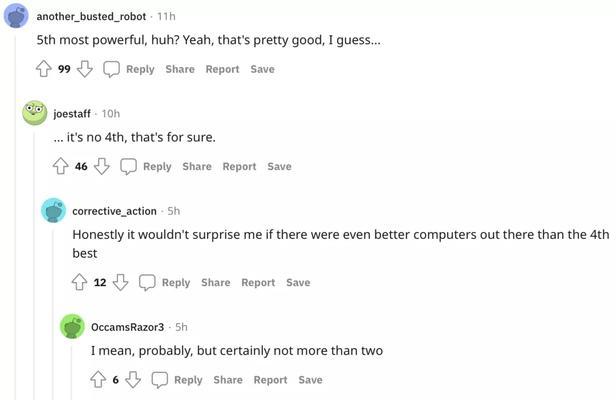The image size is (616, 400).
Task: Upvote OccamsRazor3's comment
Action: (98, 380)
